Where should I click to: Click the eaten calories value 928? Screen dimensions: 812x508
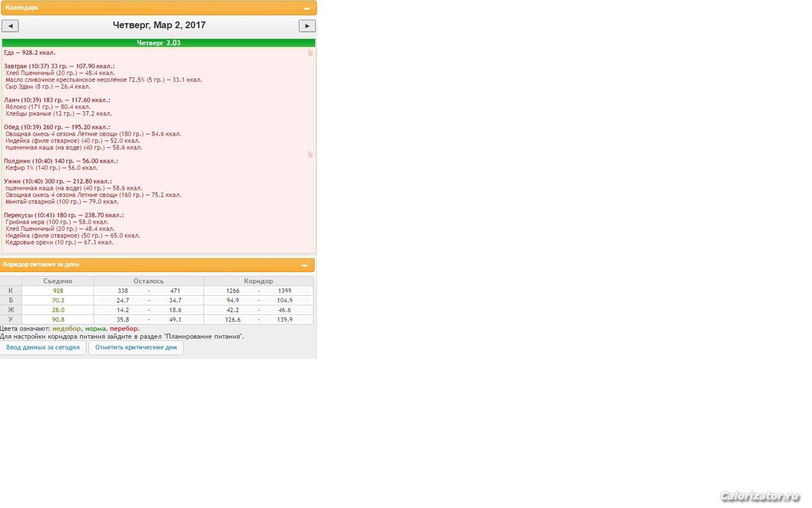(58, 291)
